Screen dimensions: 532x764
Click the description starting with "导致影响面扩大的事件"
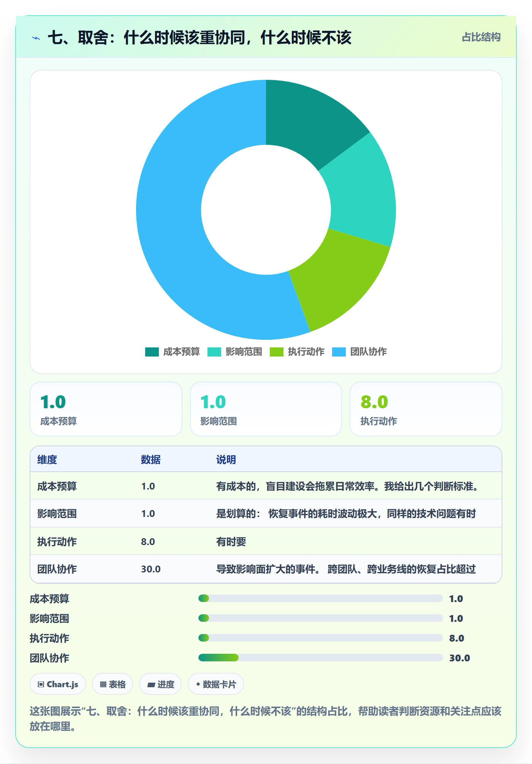click(x=346, y=569)
